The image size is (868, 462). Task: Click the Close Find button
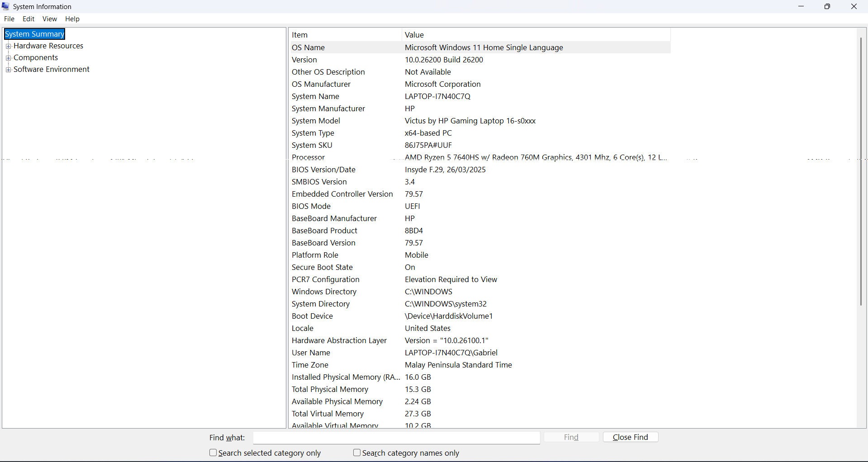(x=631, y=437)
